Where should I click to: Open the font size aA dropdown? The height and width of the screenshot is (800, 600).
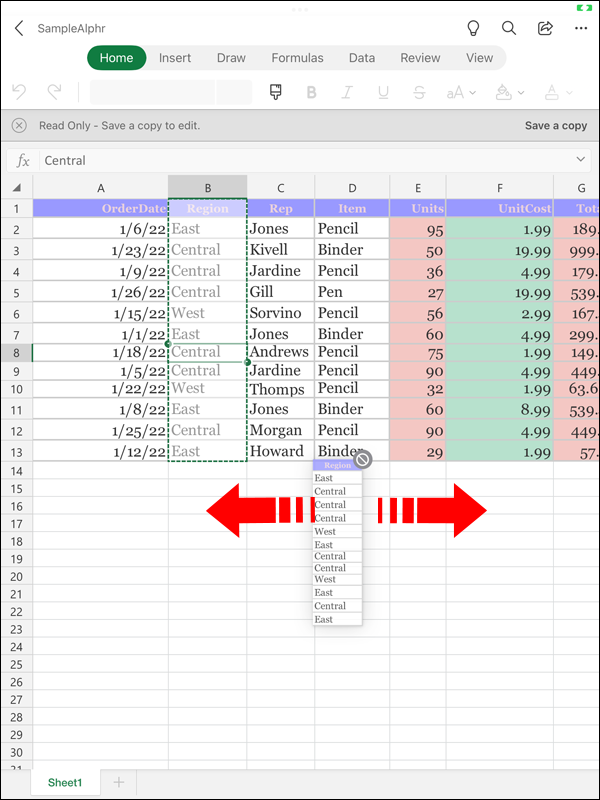pyautogui.click(x=461, y=92)
